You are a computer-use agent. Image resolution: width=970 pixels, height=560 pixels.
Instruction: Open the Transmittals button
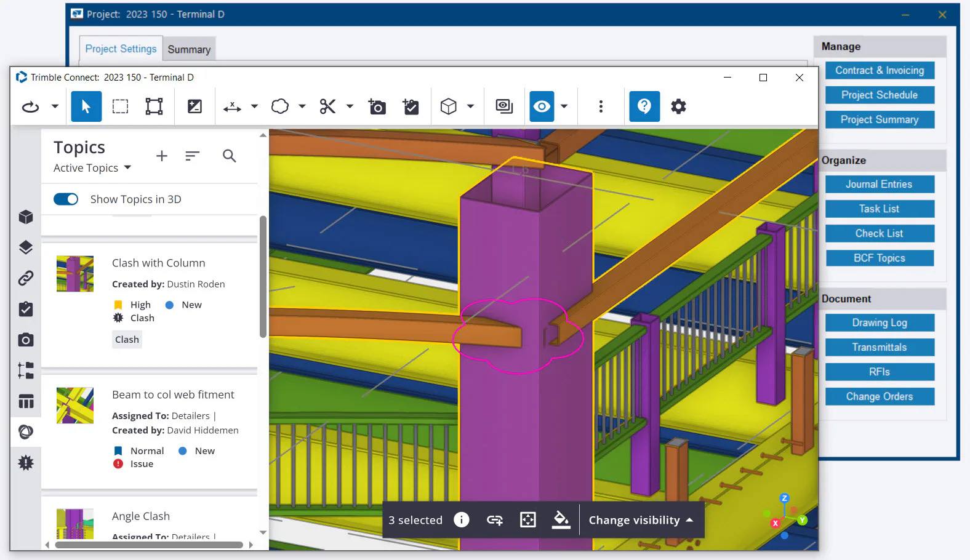click(x=880, y=348)
